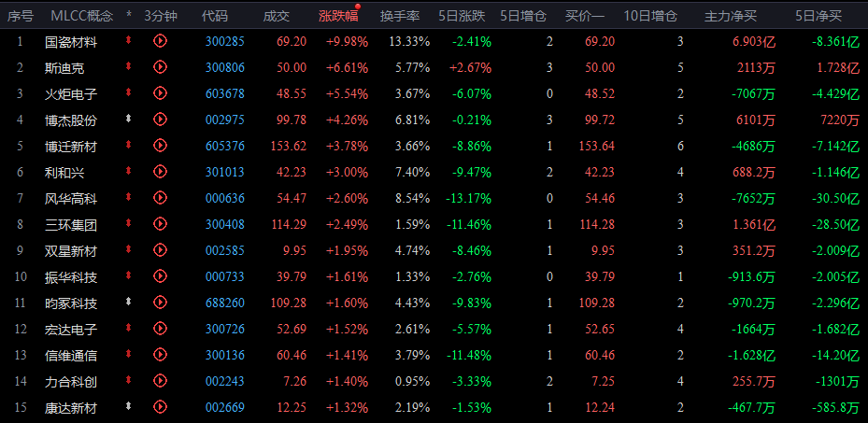868x423 pixels.
Task: Click the red marker icon beside 博迁新材
Action: point(129,145)
